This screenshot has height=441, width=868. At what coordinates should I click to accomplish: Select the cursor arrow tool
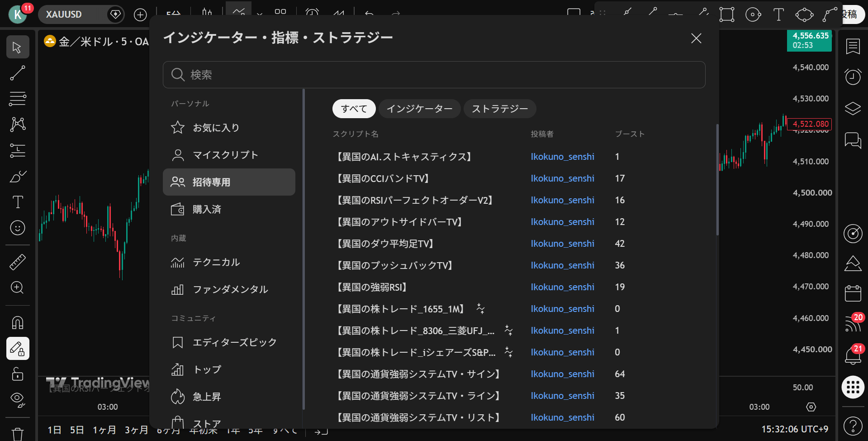click(18, 47)
